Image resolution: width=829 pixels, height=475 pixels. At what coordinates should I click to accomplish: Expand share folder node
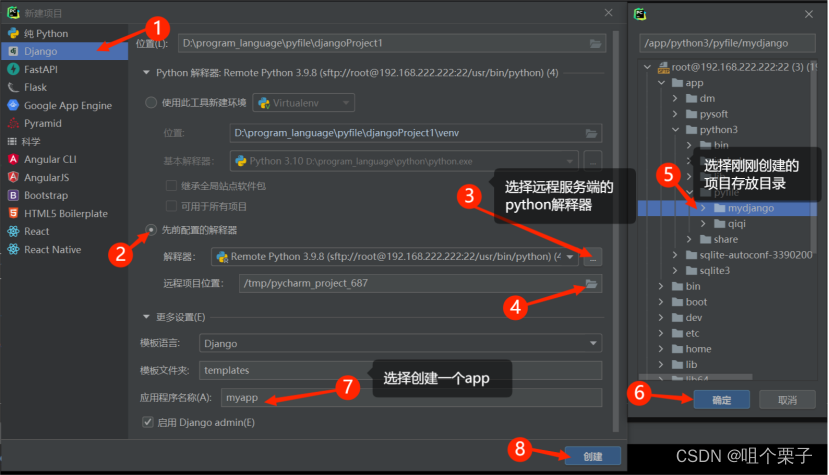(x=689, y=240)
